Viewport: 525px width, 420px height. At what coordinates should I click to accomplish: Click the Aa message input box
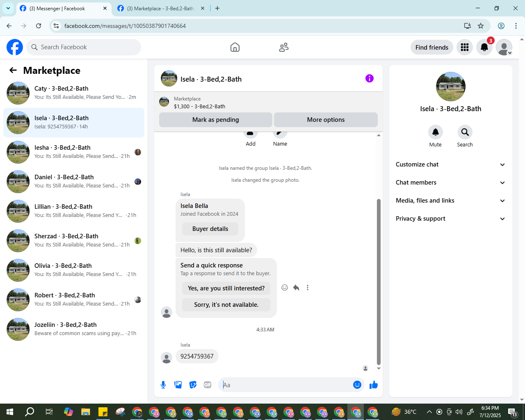click(285, 385)
